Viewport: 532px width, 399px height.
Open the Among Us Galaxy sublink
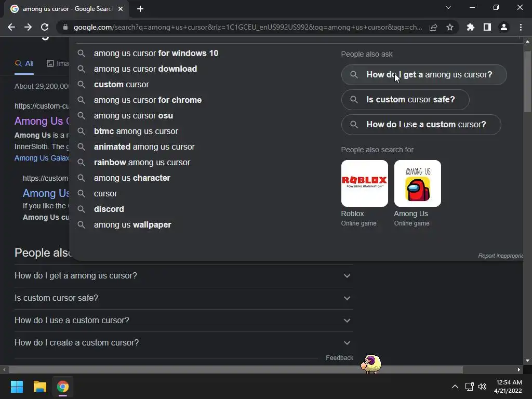point(42,158)
